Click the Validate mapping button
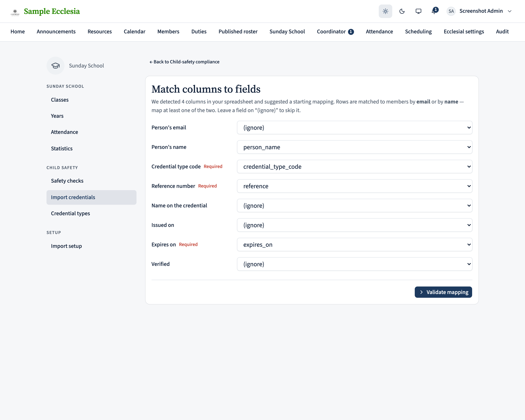This screenshot has height=420, width=525. [x=443, y=292]
